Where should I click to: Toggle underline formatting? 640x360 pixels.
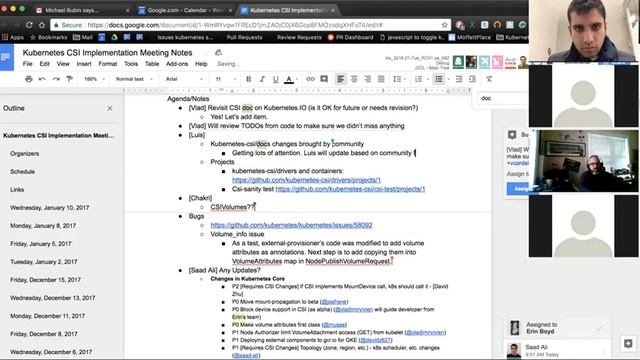(x=276, y=79)
